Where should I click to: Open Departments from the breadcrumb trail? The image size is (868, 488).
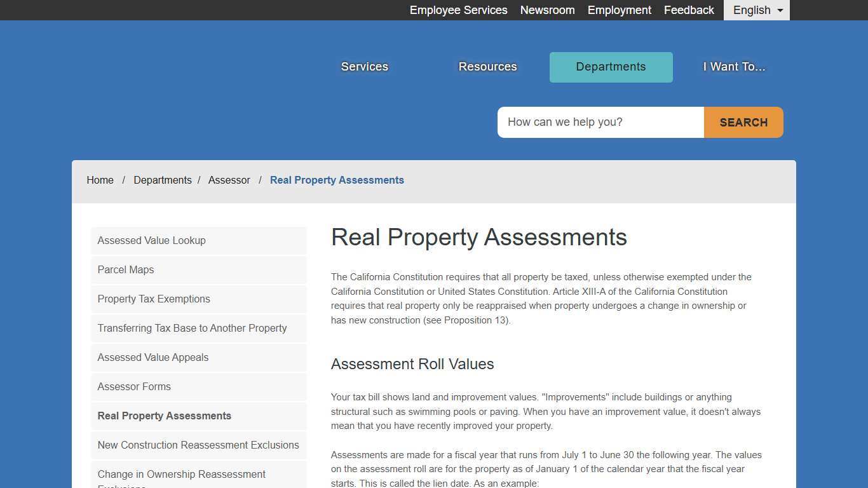pos(163,180)
